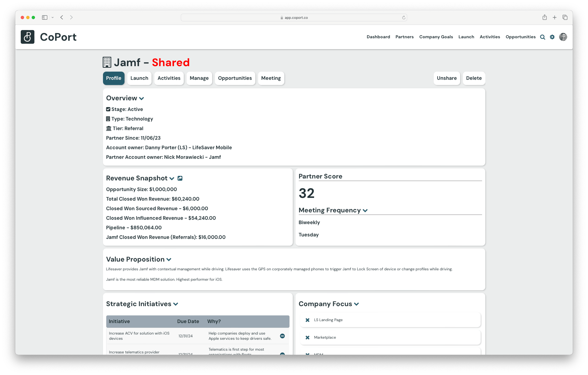Show tab overview icon in browser
The height and width of the screenshot is (375, 588).
pyautogui.click(x=565, y=17)
